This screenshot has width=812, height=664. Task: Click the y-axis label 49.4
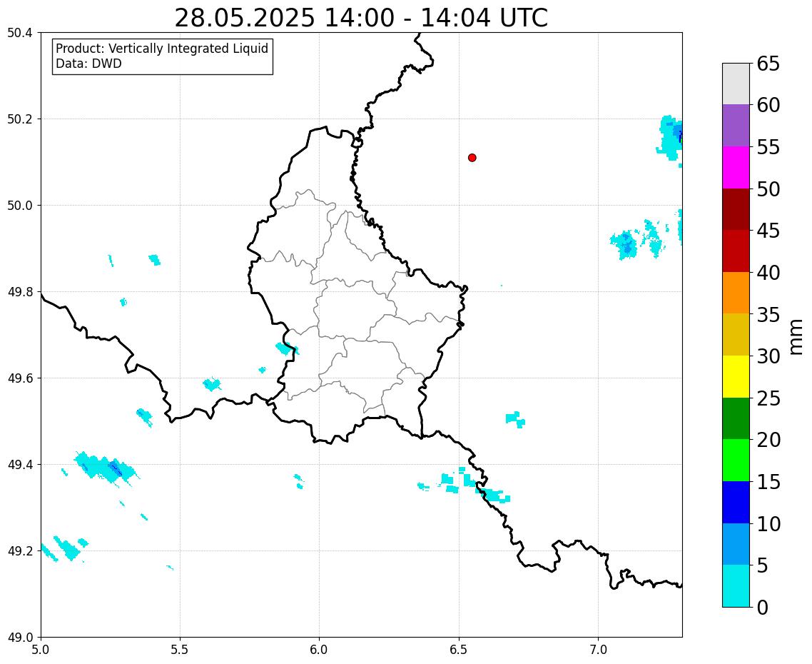click(20, 464)
